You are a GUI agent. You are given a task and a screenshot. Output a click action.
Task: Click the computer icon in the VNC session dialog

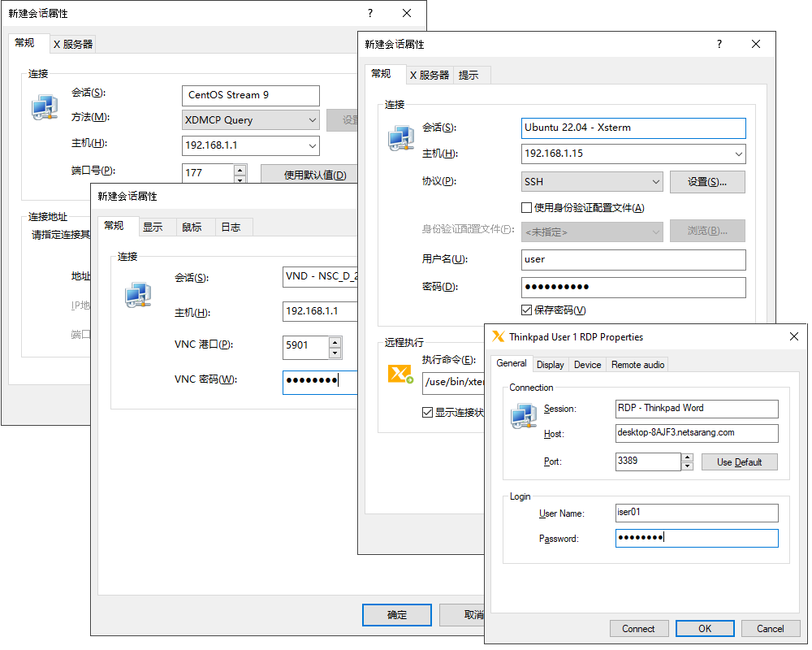[x=138, y=295]
